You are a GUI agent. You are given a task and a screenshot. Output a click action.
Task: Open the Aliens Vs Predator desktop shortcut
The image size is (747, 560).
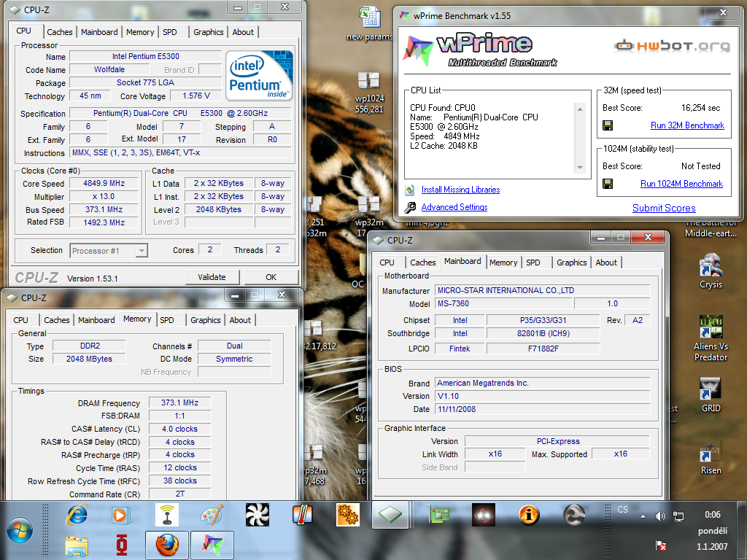711,338
